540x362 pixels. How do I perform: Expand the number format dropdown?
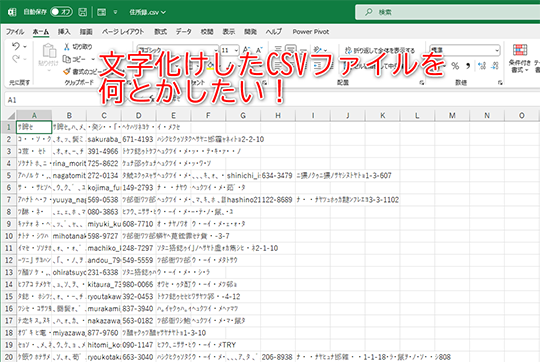(x=497, y=50)
